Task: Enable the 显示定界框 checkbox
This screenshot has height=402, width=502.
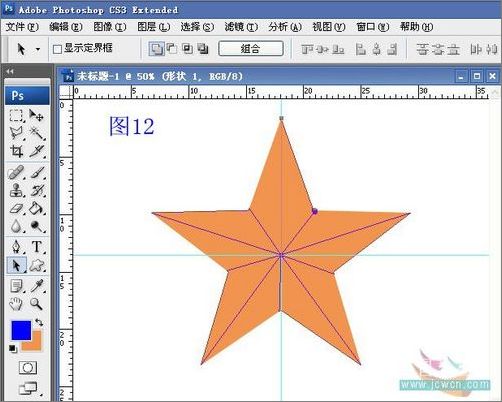Action: [57, 49]
